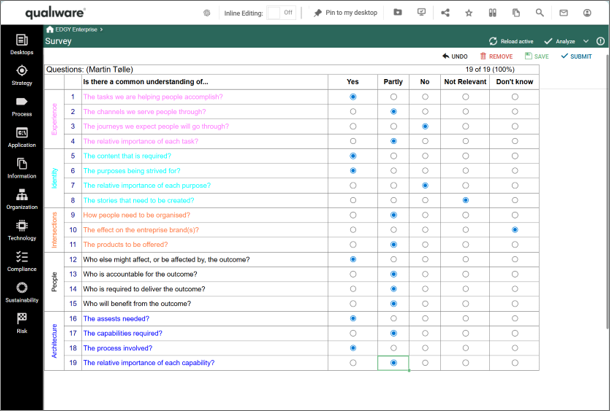Open the Application sidebar section

click(x=22, y=137)
